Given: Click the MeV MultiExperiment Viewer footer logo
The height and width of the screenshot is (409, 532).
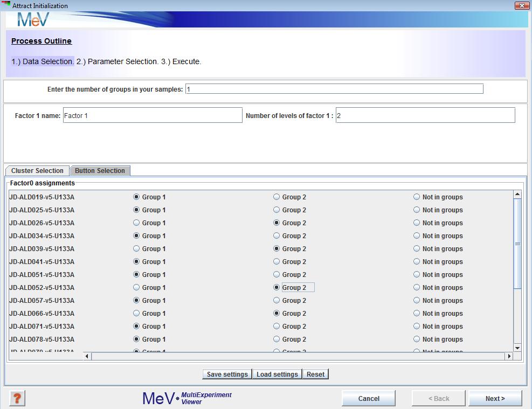Looking at the screenshot, I should [186, 398].
